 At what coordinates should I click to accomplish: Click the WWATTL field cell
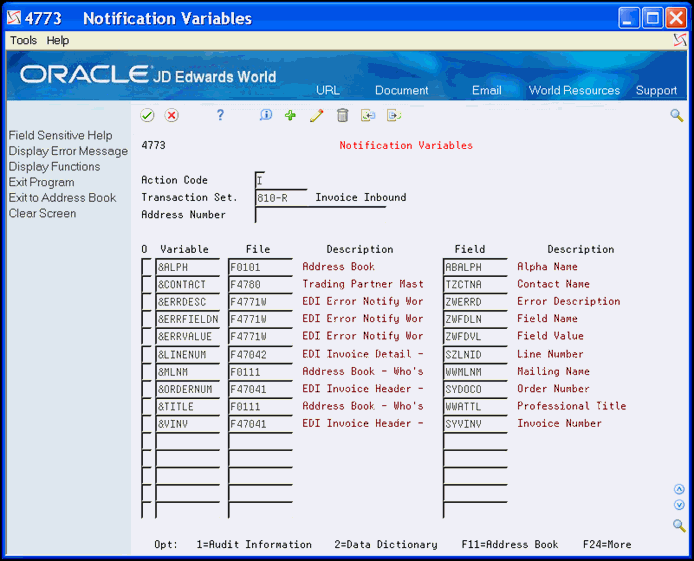click(475, 406)
